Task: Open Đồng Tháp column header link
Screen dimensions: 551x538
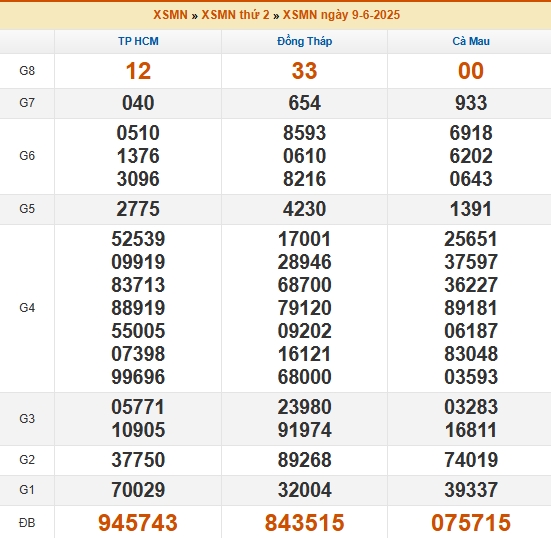Action: [x=304, y=41]
